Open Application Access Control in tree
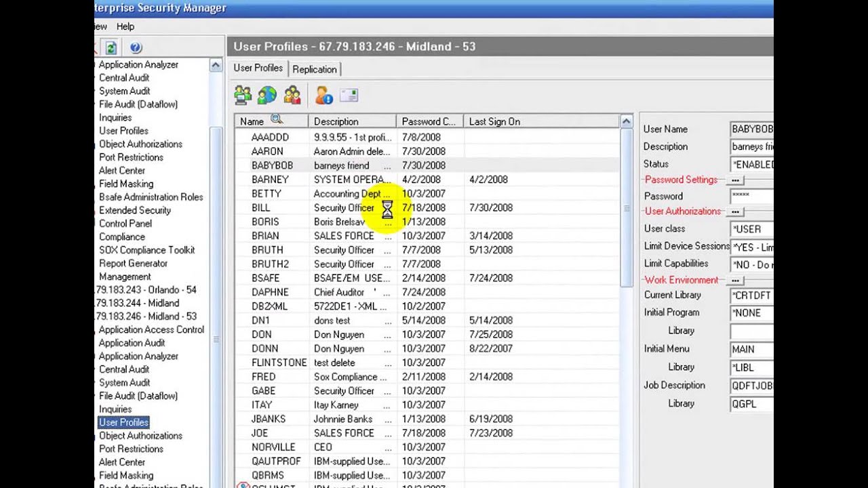 click(151, 330)
